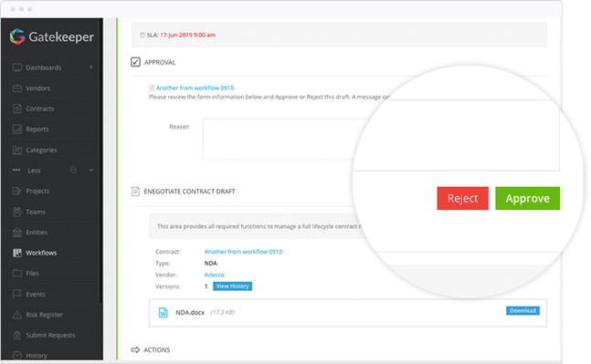The image size is (591, 364).
Task: Click the three-dots Less icon
Action: click(16, 171)
